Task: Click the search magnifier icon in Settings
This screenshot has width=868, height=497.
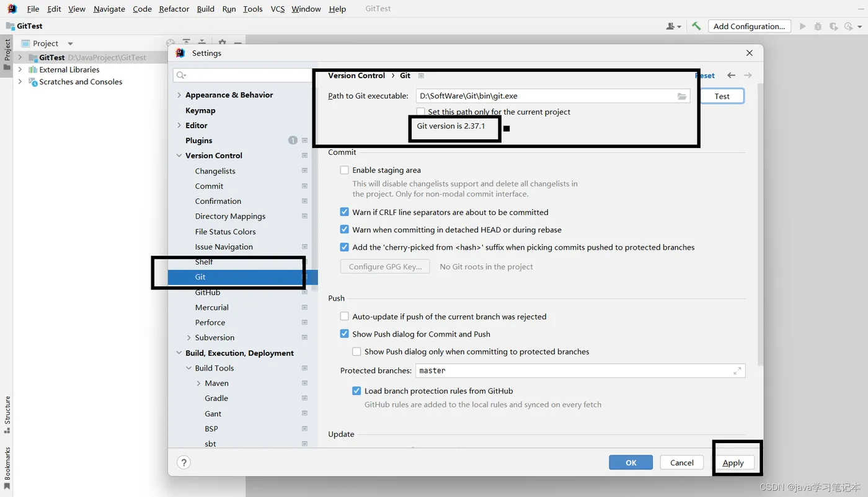Action: pyautogui.click(x=181, y=75)
